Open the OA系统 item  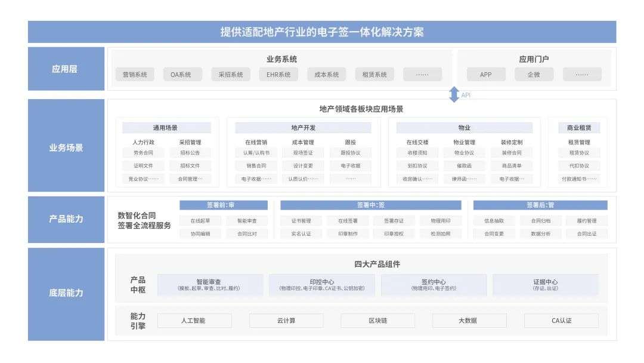point(182,74)
